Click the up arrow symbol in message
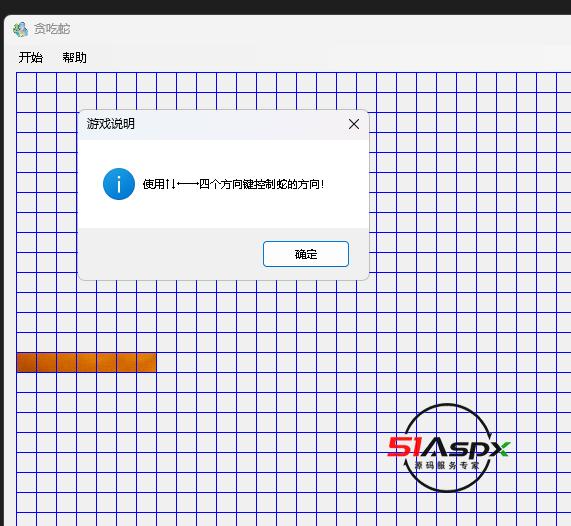This screenshot has width=571, height=526. pos(167,184)
